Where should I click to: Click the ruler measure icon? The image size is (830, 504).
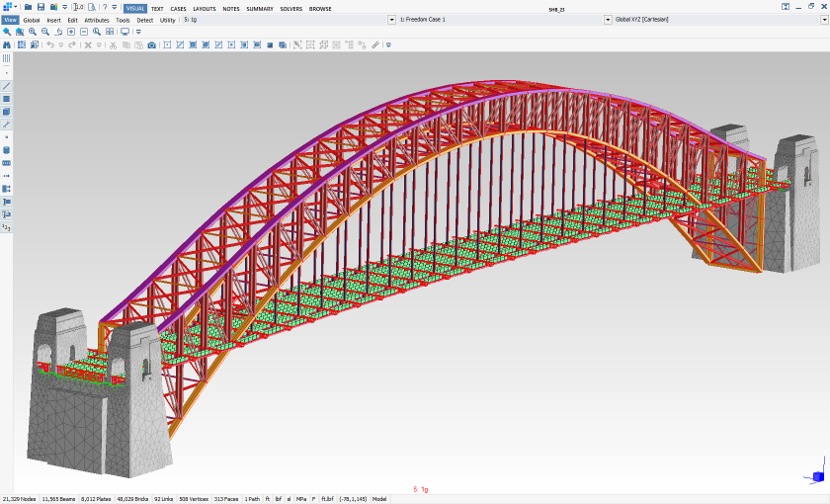(x=375, y=45)
